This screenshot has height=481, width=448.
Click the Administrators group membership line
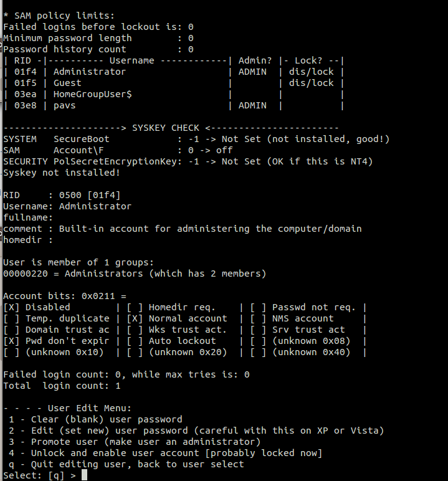pos(135,274)
